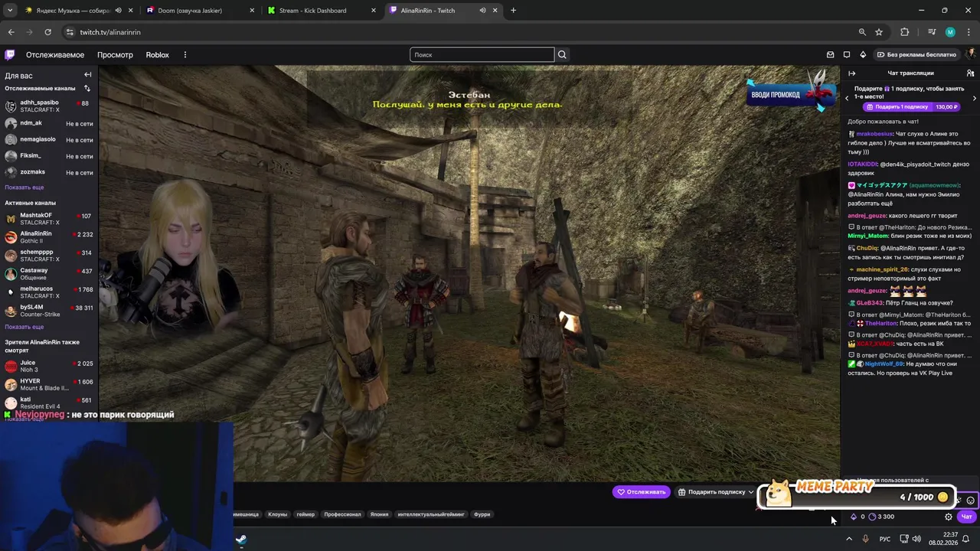Open the Отслеживаемое nav item
The height and width of the screenshot is (551, 980).
pyautogui.click(x=55, y=55)
